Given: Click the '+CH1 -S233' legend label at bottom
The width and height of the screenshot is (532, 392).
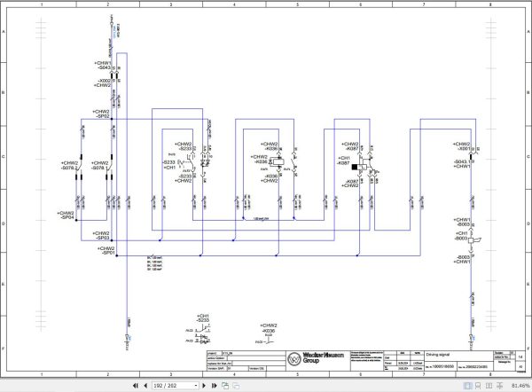Looking at the screenshot, I should (x=202, y=318).
